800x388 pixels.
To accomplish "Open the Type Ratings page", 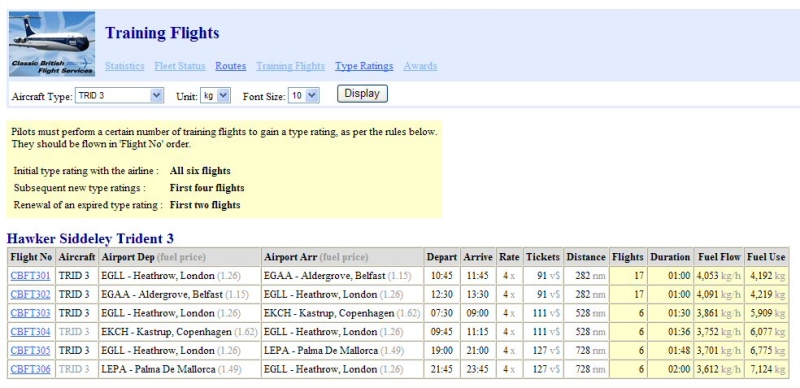I will 364,66.
